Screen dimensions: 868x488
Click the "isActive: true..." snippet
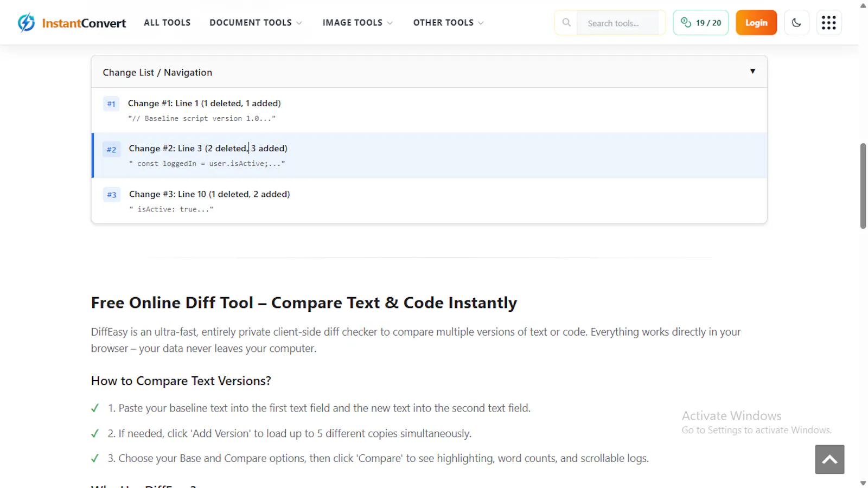pyautogui.click(x=171, y=209)
